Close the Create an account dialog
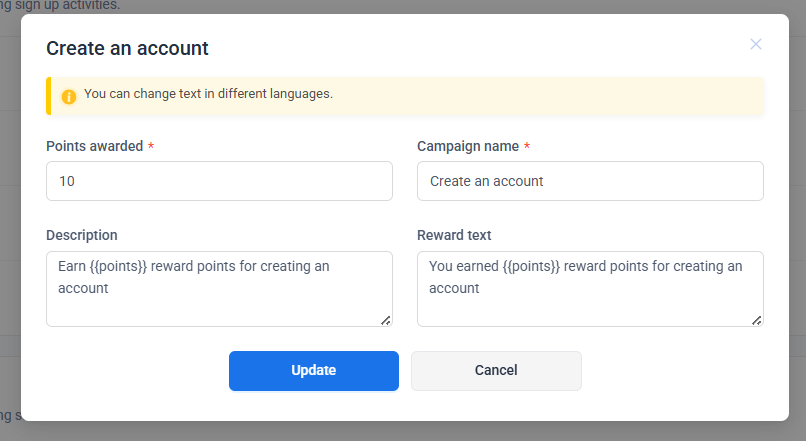 click(756, 44)
